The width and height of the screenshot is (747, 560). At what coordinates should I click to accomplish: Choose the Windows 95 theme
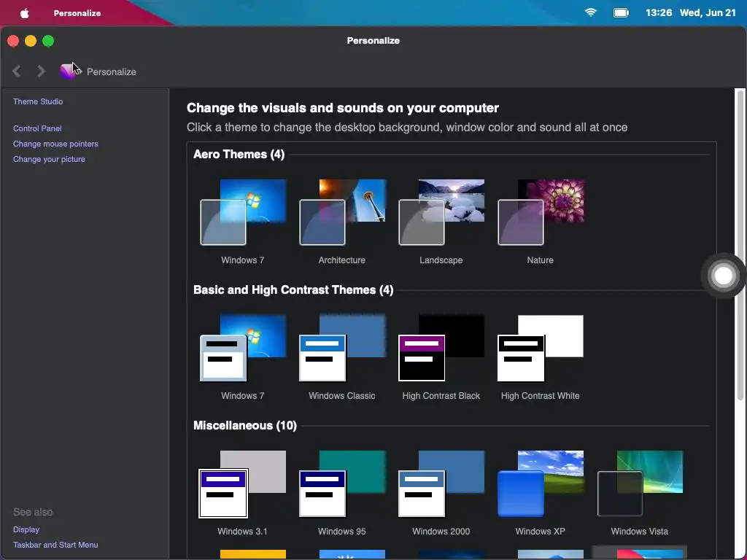click(342, 494)
